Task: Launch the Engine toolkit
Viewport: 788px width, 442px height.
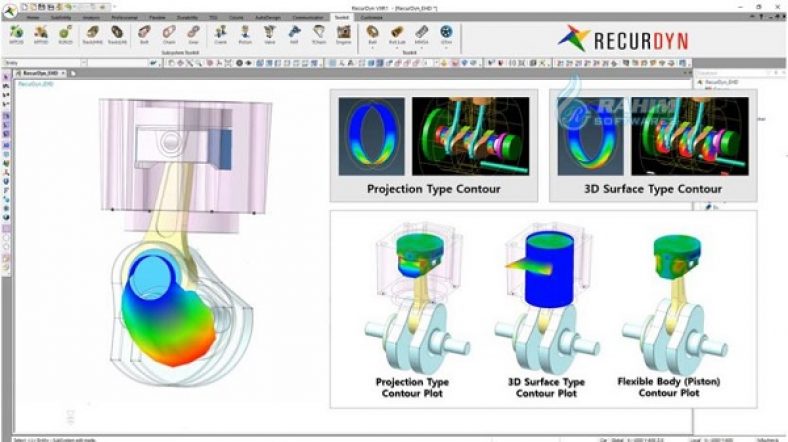Action: point(344,35)
